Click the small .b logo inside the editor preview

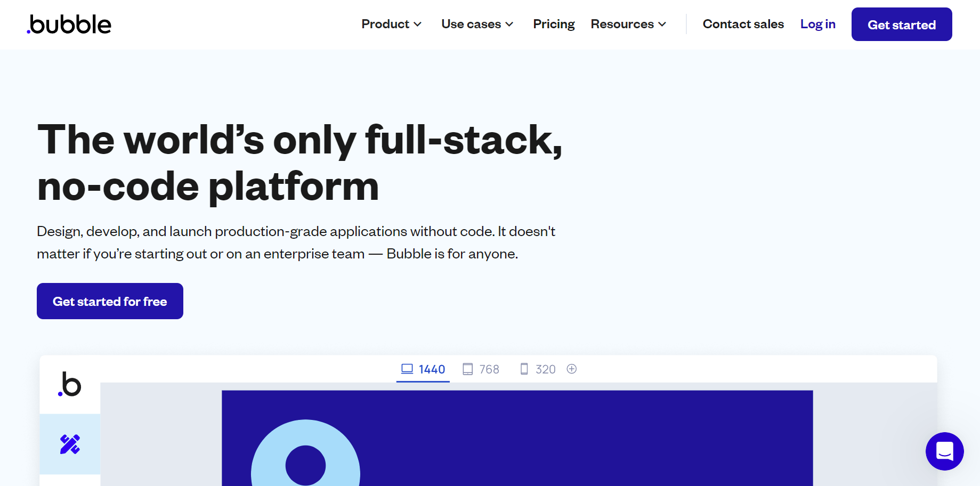pos(69,385)
